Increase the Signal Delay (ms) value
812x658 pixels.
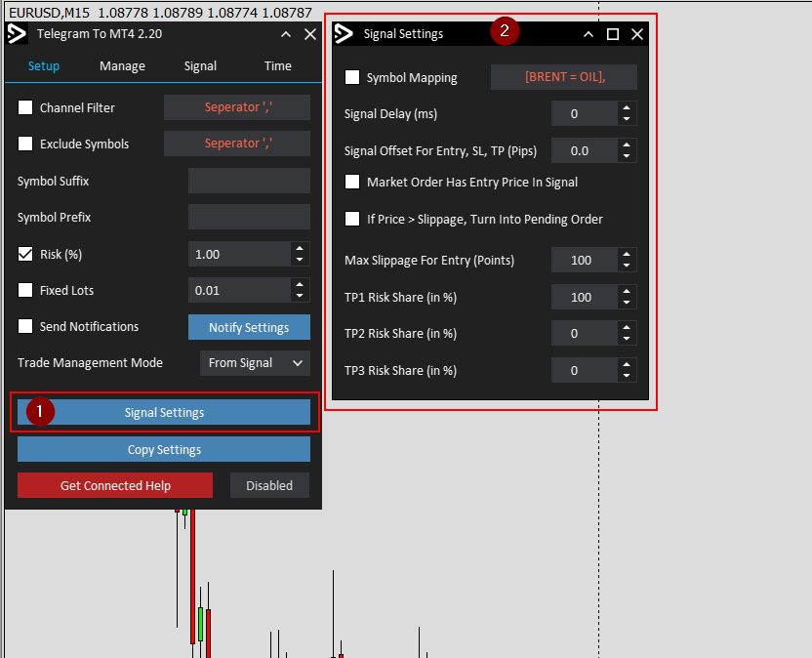tap(627, 107)
